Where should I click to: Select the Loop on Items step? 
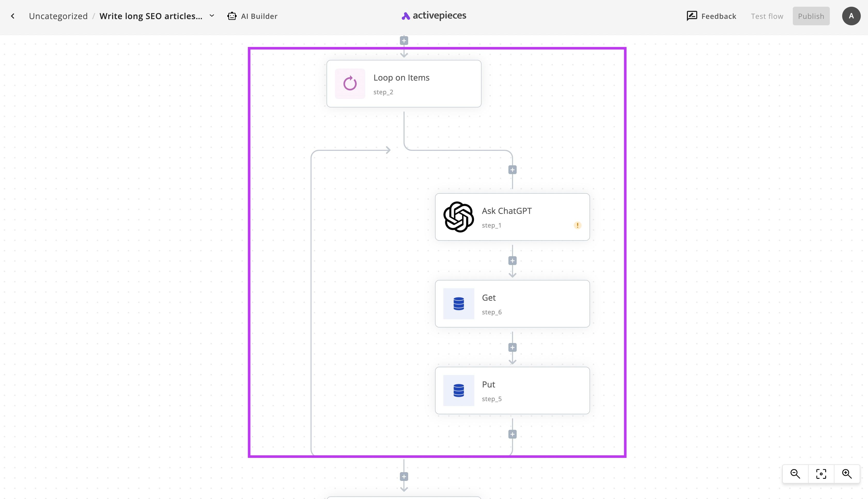click(404, 84)
